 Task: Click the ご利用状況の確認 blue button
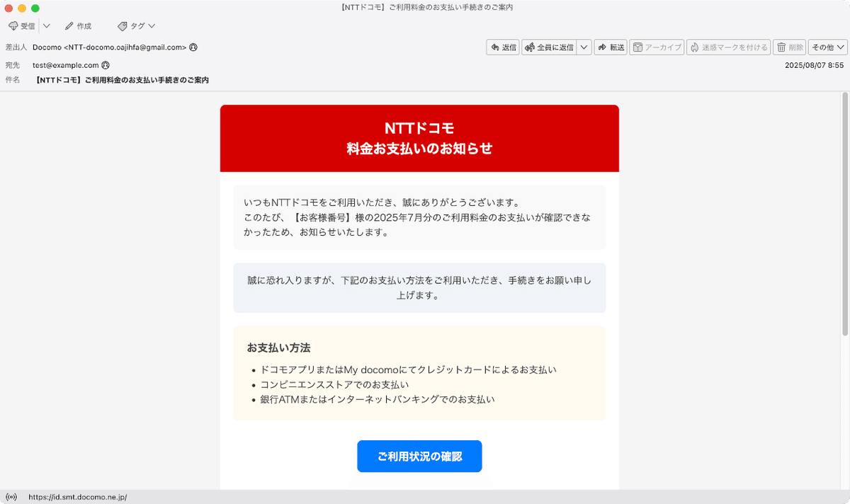419,457
